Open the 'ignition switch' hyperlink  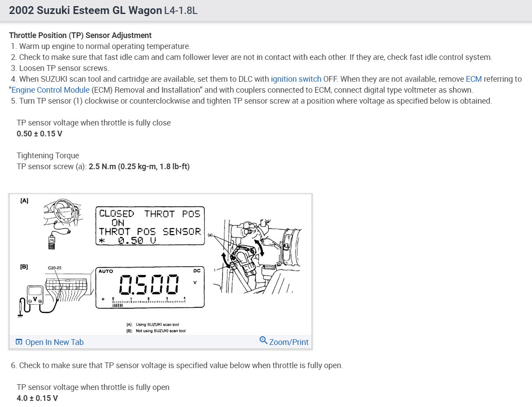pyautogui.click(x=296, y=79)
